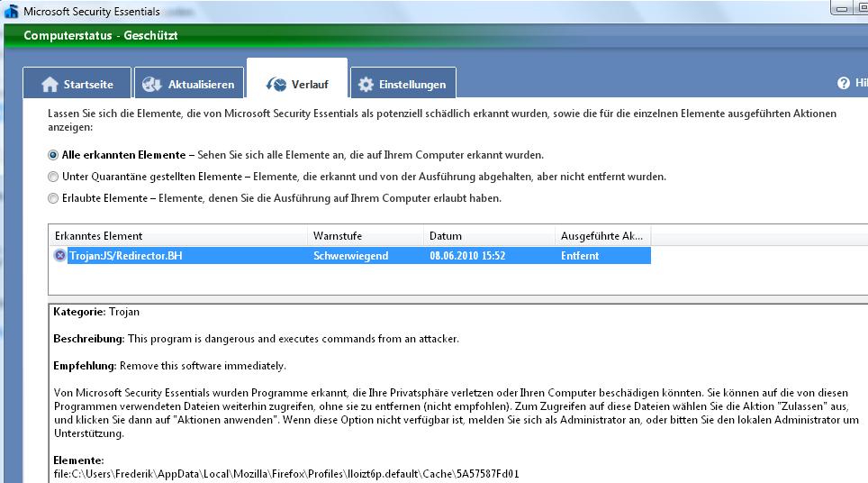868x483 pixels.
Task: Click the 'Beschreibung' description line
Action: click(x=256, y=339)
